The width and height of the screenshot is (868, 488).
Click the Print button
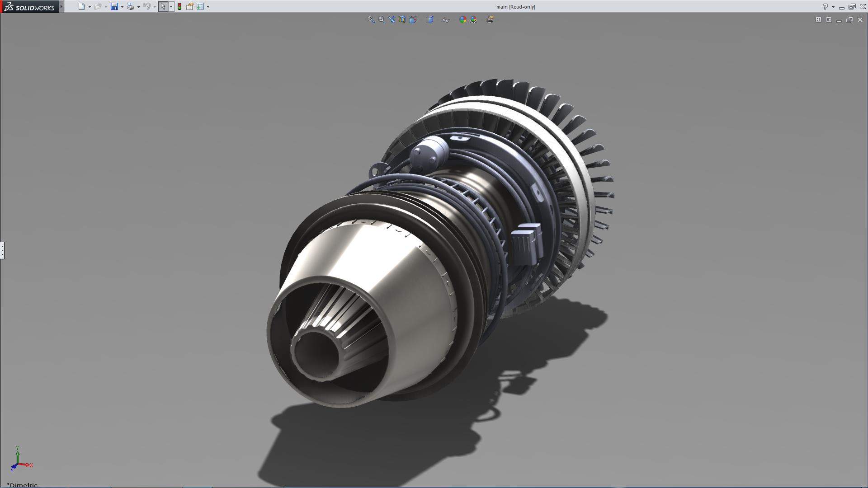(x=130, y=6)
